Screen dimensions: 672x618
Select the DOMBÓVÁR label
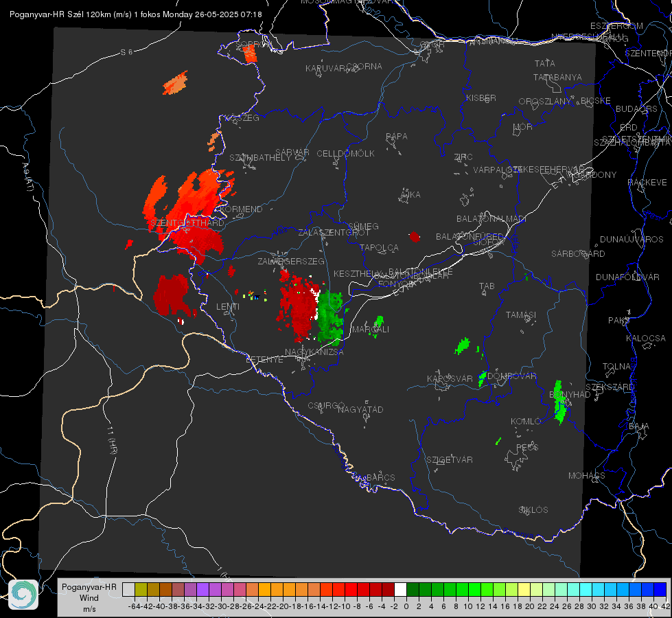511,376
